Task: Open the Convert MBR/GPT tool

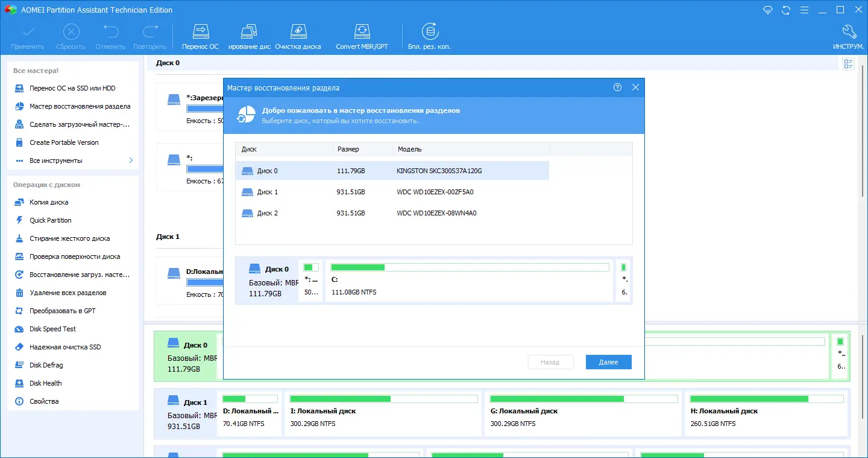Action: (x=362, y=37)
